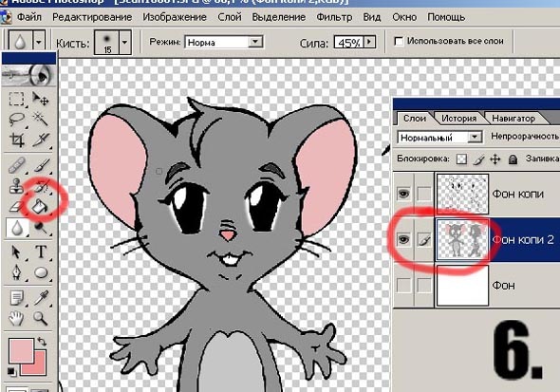
Task: Switch to the 'Навигатор' tab
Action: click(513, 119)
